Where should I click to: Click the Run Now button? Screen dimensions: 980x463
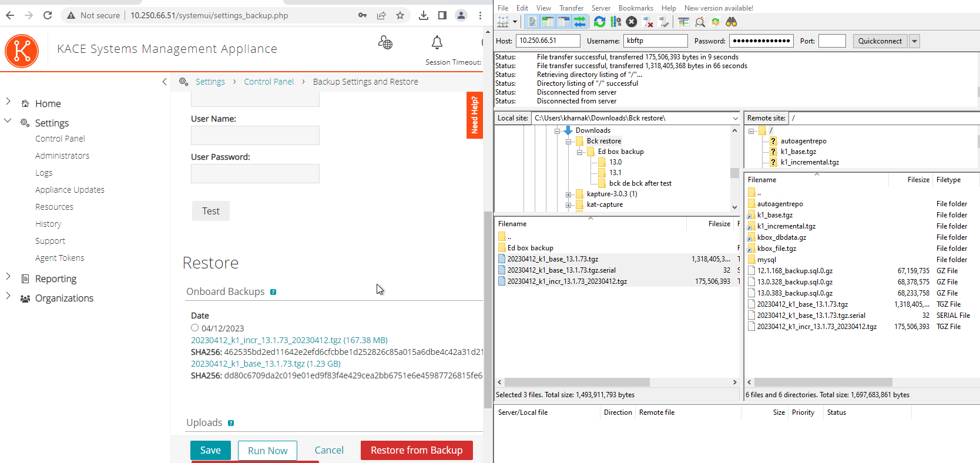pos(267,451)
